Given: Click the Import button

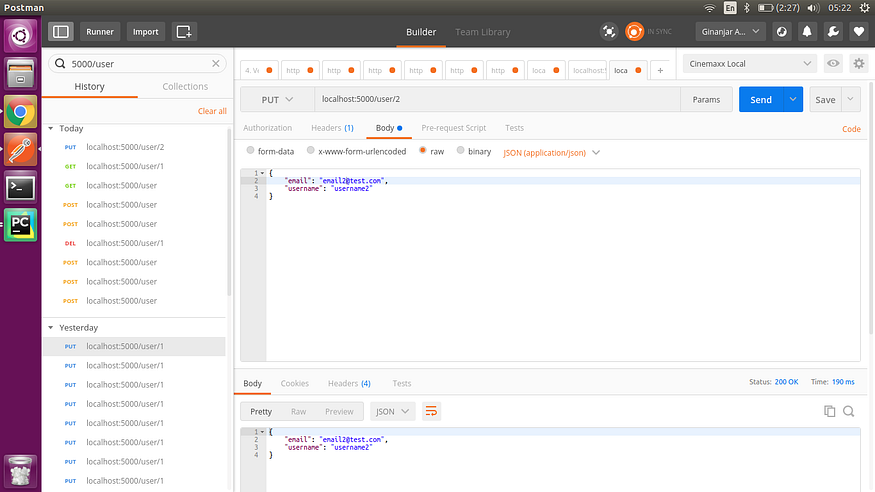Looking at the screenshot, I should 146,32.
